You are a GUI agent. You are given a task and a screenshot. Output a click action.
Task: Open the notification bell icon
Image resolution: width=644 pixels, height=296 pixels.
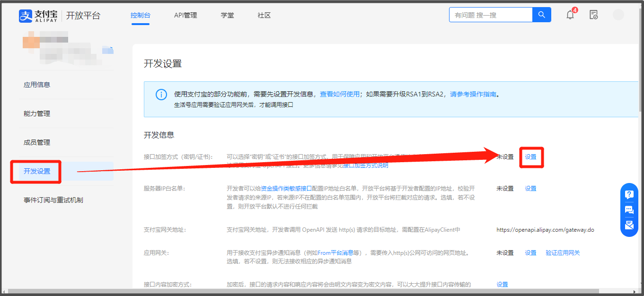[x=570, y=15]
